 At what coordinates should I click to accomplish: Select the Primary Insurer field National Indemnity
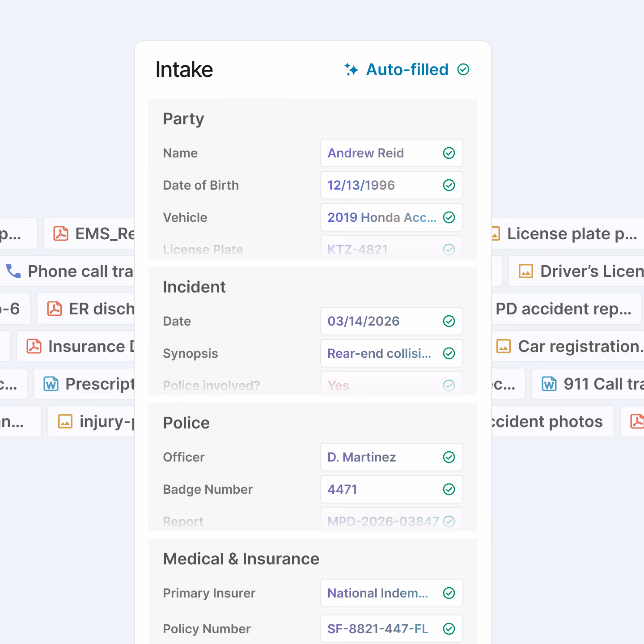tap(392, 593)
